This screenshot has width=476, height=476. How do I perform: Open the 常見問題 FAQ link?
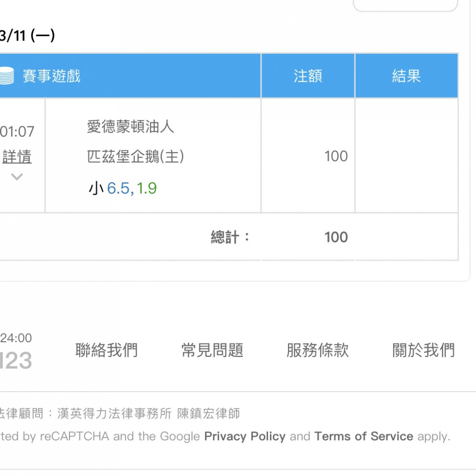coord(212,350)
